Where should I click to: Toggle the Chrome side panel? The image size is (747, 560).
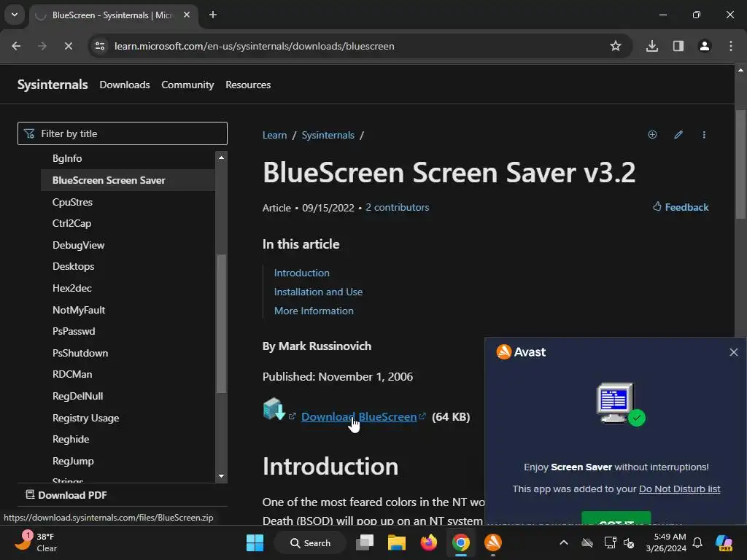pos(678,46)
